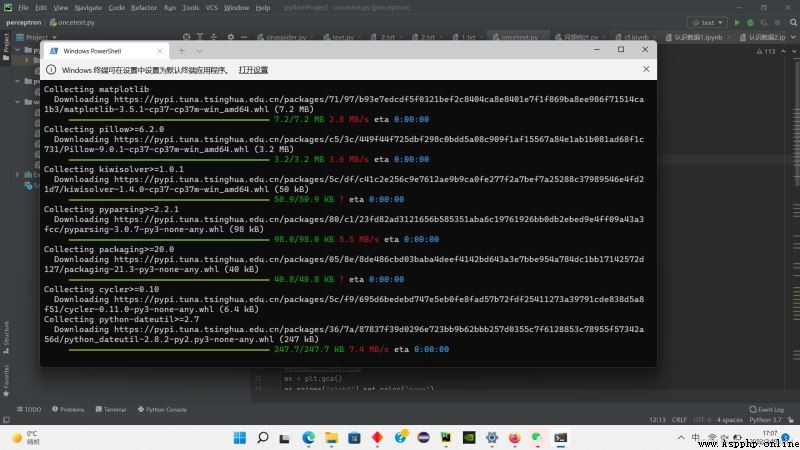Image resolution: width=800 pixels, height=450 pixels.
Task: Open PyCharm from the taskbar
Action: tap(446, 438)
